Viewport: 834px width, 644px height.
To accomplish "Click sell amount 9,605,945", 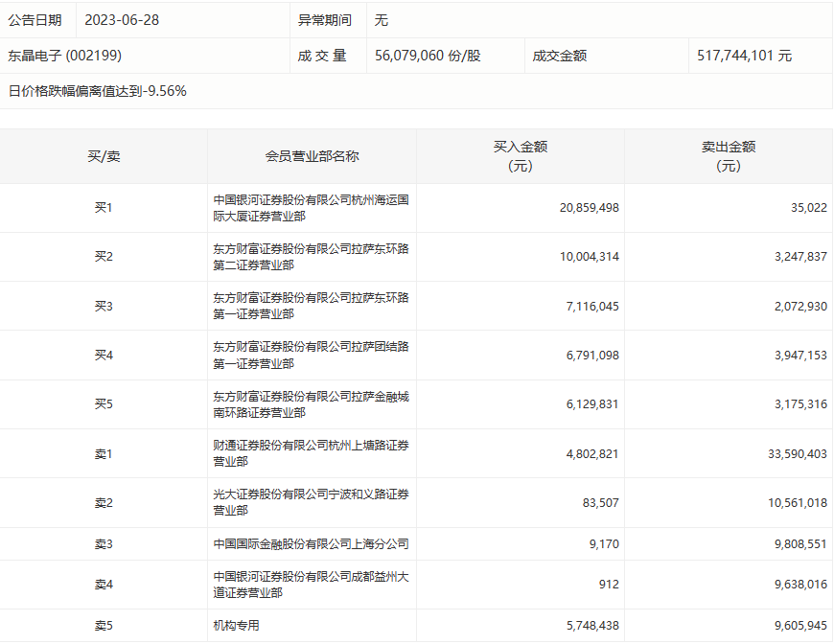I will click(800, 626).
